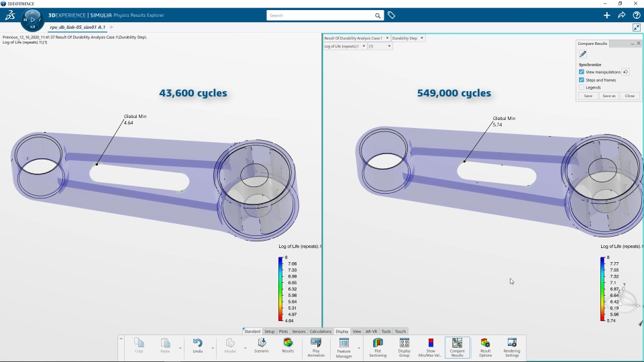Switch to the View tab
Image resolution: width=644 pixels, height=362 pixels.
(356, 331)
